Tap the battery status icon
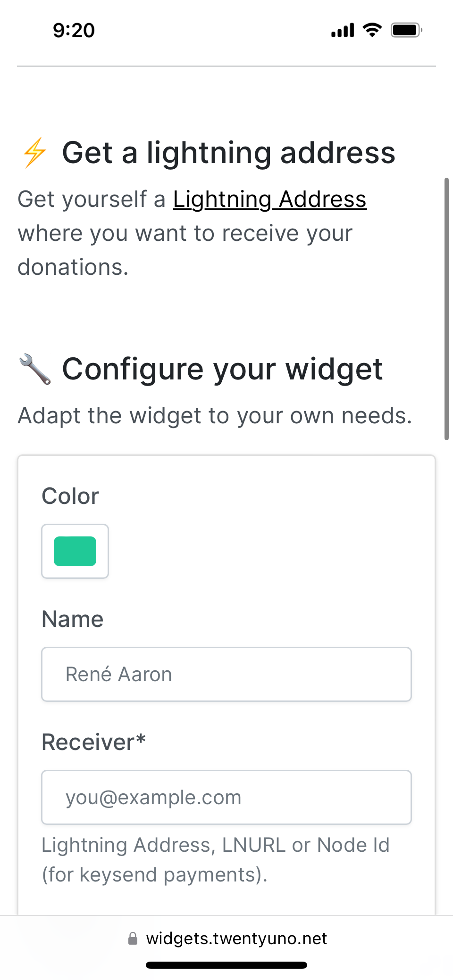This screenshot has height=980, width=453. coord(406,30)
